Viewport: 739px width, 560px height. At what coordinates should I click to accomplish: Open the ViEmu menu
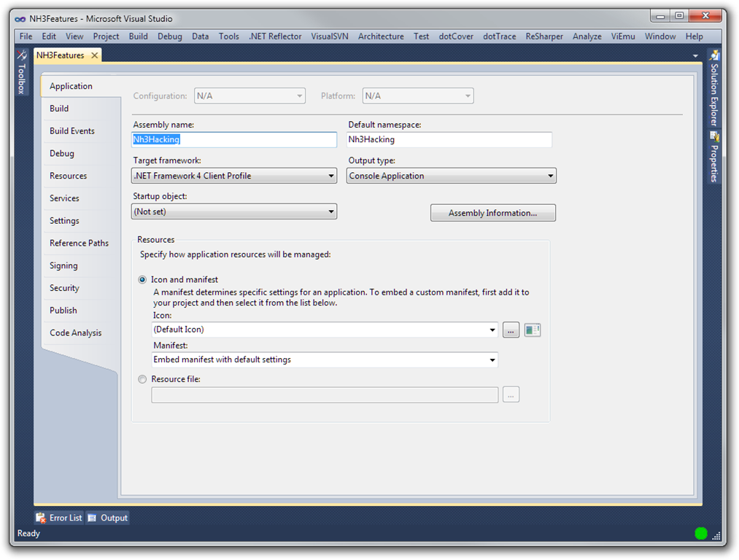point(623,36)
